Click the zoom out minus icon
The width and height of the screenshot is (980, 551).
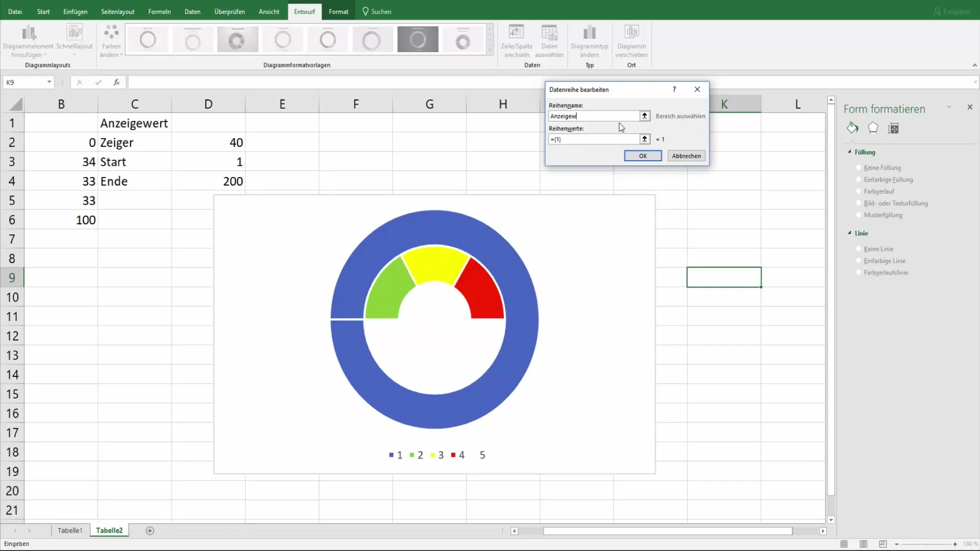click(x=897, y=544)
